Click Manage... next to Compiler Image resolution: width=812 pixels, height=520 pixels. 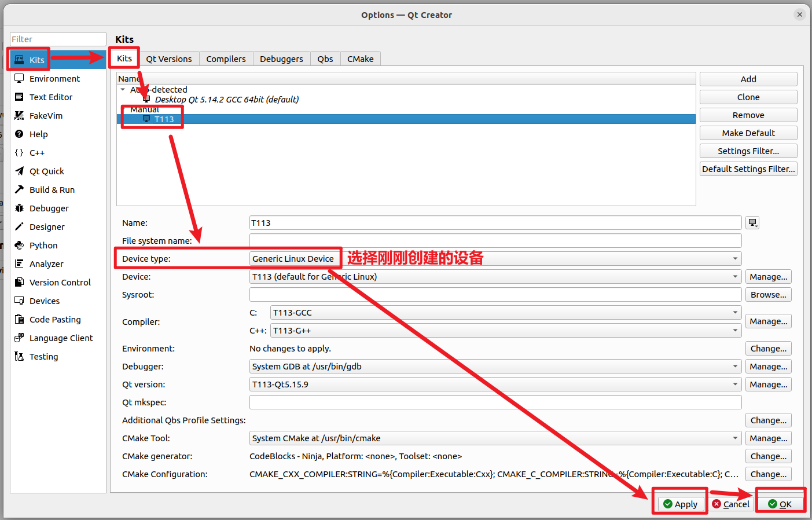[x=769, y=321]
